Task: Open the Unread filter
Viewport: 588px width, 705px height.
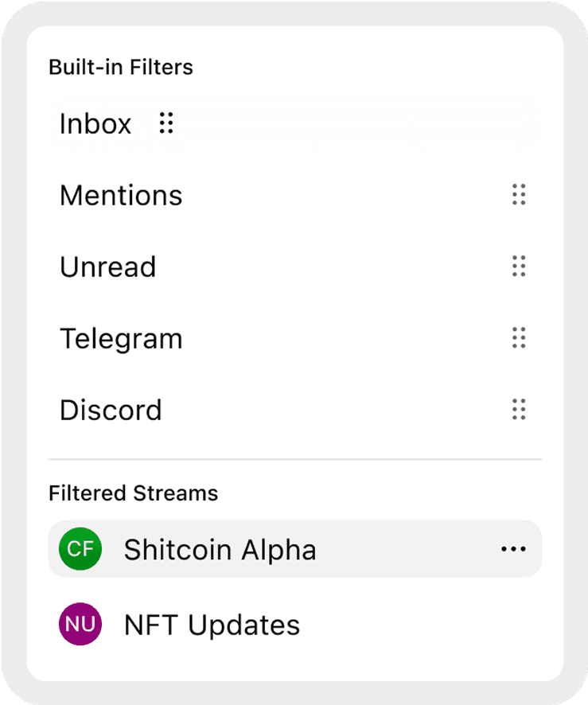Action: point(108,267)
